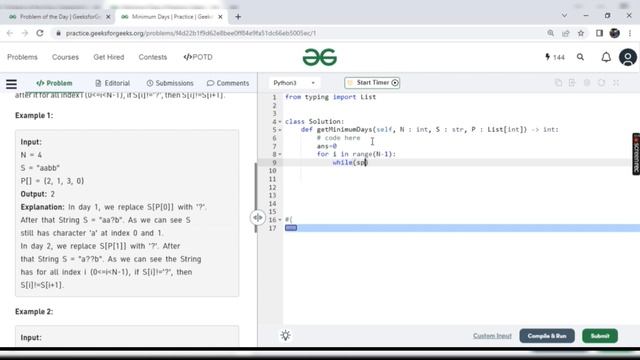Go forward with the browser forward arrow
The width and height of the screenshot is (640, 360).
[x=24, y=33]
